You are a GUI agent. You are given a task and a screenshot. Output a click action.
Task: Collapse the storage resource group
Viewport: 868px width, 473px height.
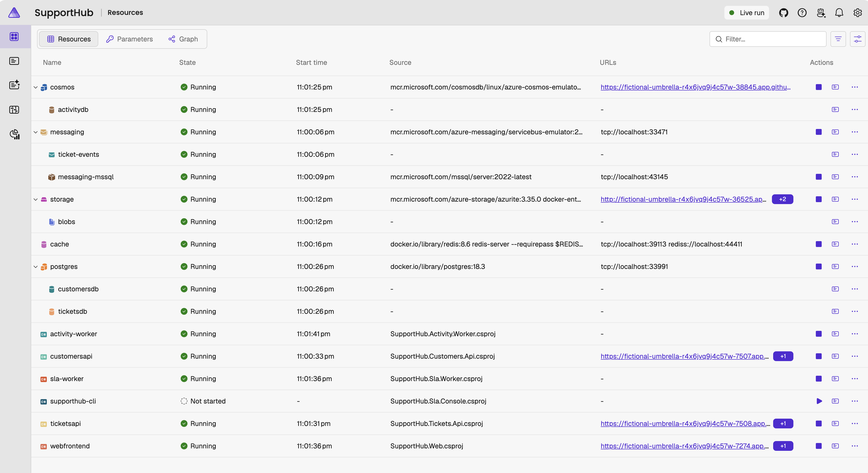(x=35, y=199)
